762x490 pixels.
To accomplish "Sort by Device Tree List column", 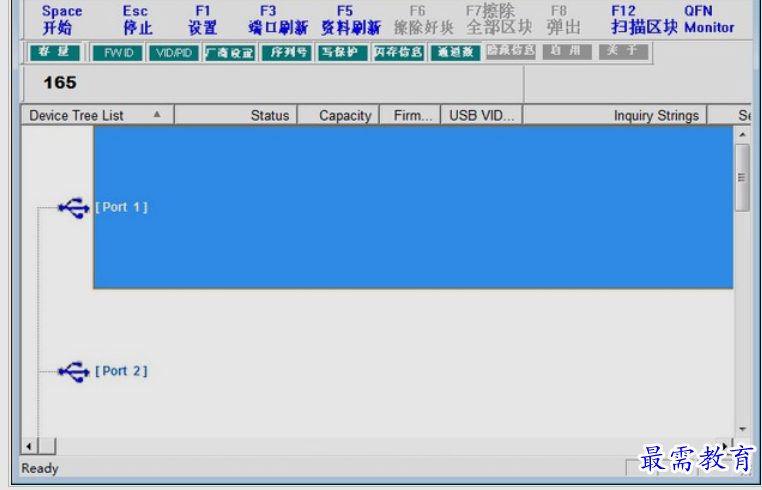I will point(97,115).
